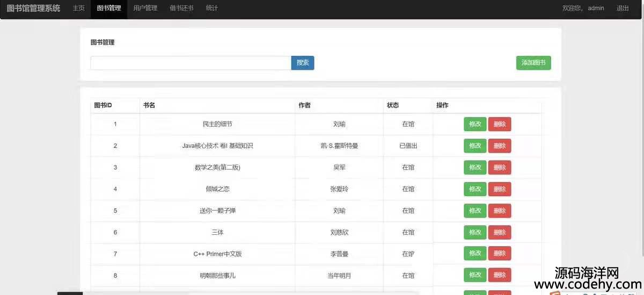Click 修改 for Java核心技术 row

(475, 146)
